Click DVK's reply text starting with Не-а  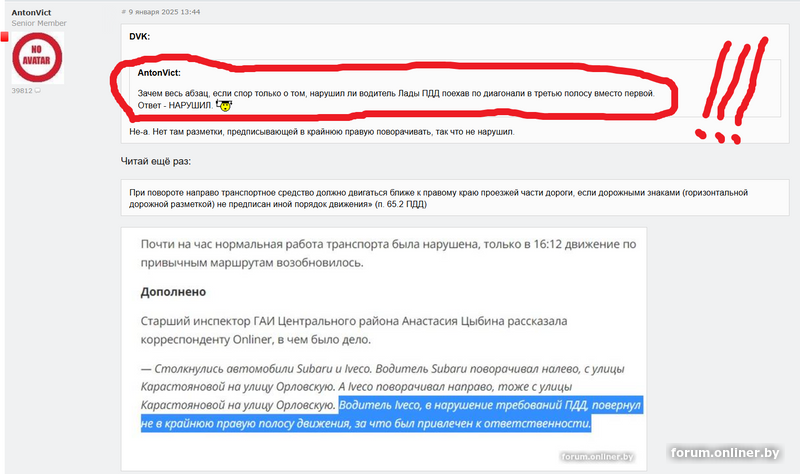tap(321, 132)
